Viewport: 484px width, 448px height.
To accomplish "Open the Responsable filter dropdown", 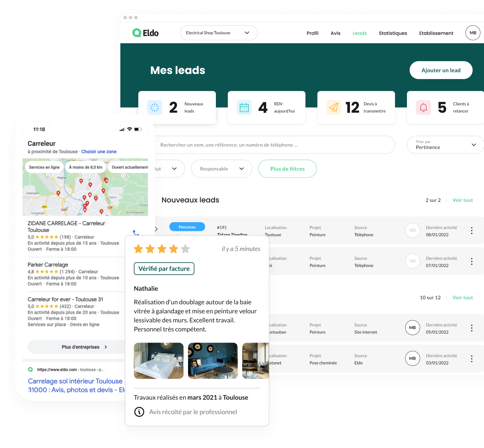I will pos(221,169).
